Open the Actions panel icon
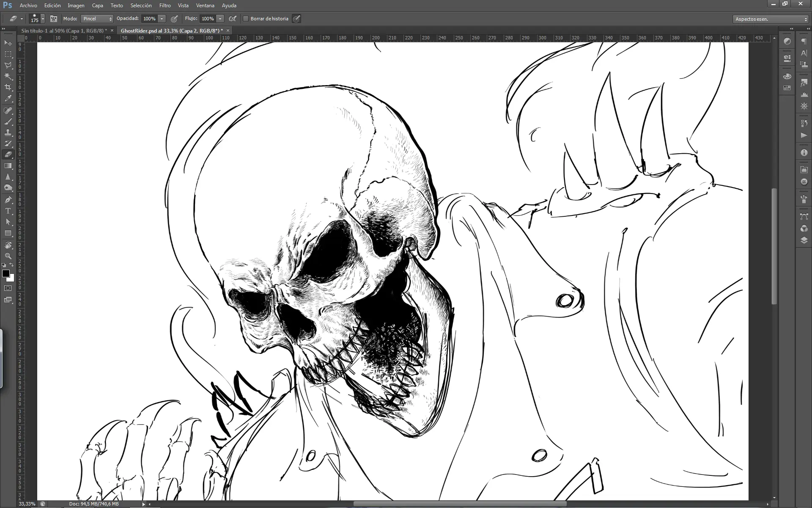812x508 pixels. click(x=804, y=135)
